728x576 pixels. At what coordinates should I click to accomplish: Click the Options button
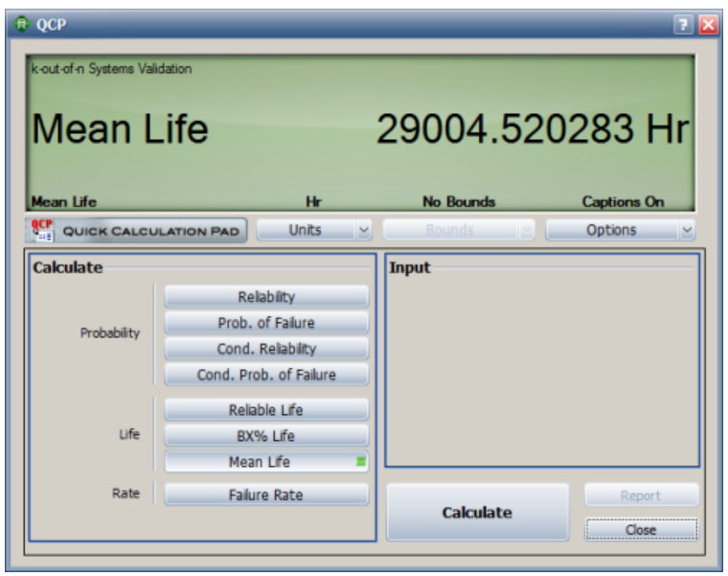pyautogui.click(x=612, y=230)
